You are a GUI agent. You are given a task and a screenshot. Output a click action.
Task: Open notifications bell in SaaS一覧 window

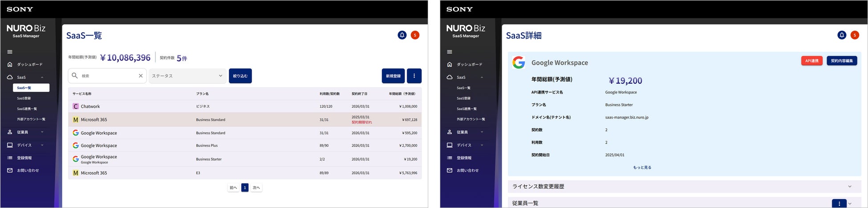pyautogui.click(x=402, y=35)
